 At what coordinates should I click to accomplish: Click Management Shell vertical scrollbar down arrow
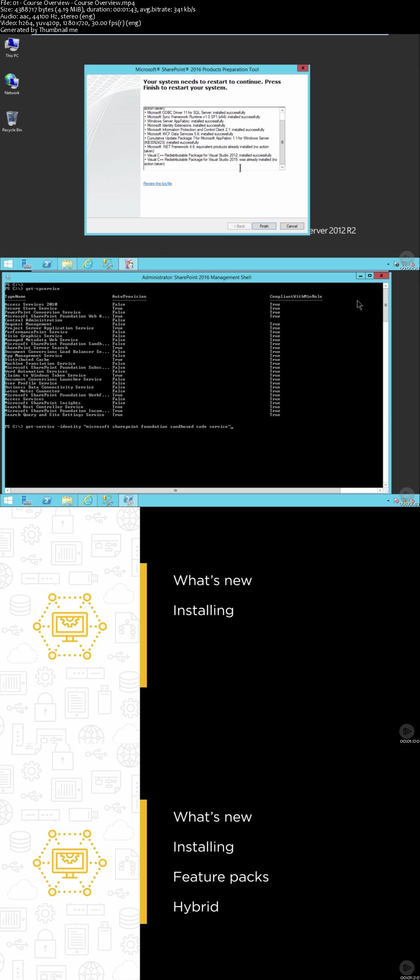386,485
